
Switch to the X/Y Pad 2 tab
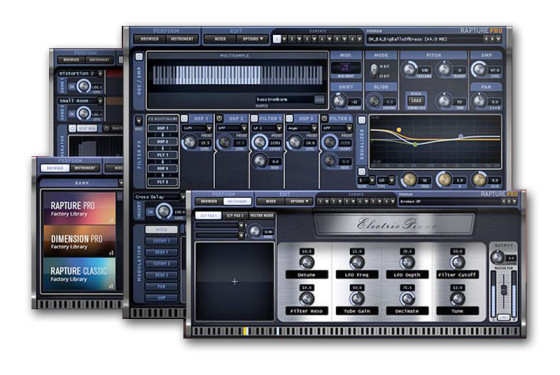(x=235, y=215)
